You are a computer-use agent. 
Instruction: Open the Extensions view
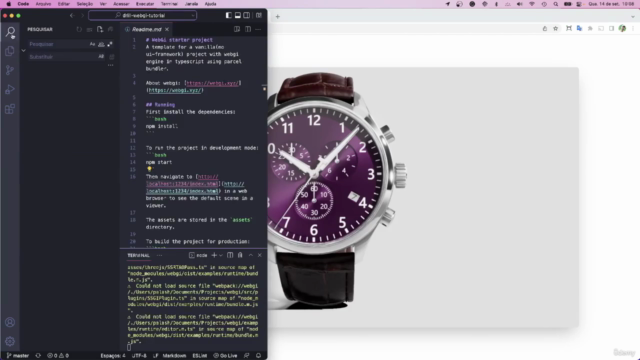pyautogui.click(x=10, y=109)
